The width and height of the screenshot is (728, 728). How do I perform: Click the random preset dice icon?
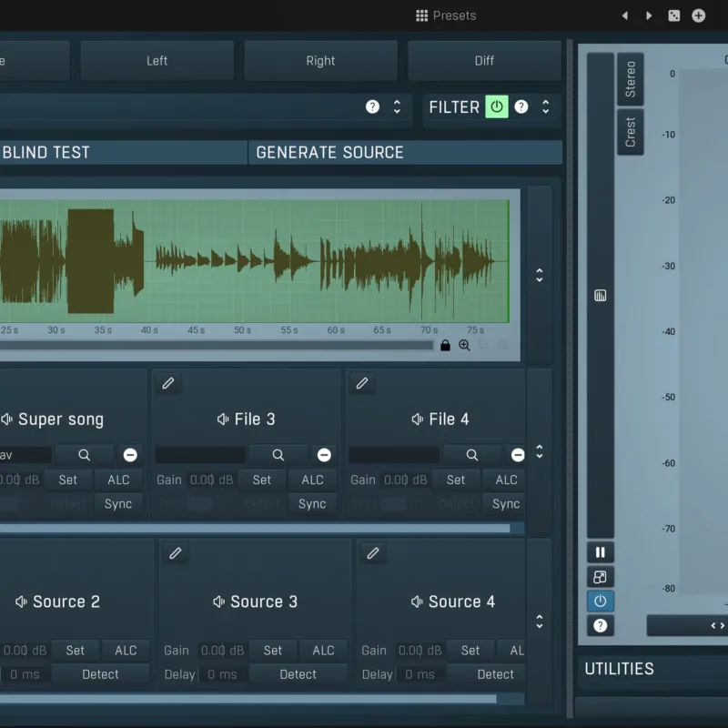pos(673,15)
